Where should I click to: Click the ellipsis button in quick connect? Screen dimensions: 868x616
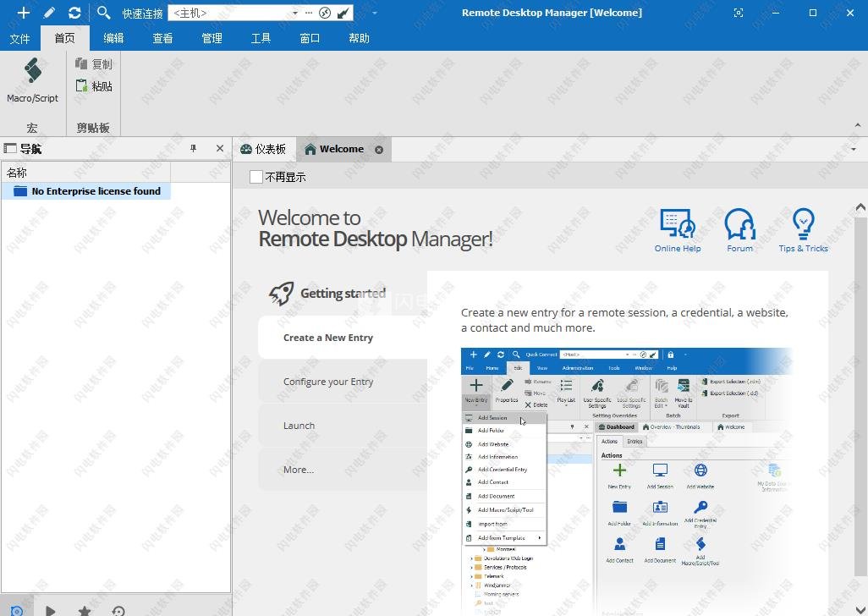[308, 13]
